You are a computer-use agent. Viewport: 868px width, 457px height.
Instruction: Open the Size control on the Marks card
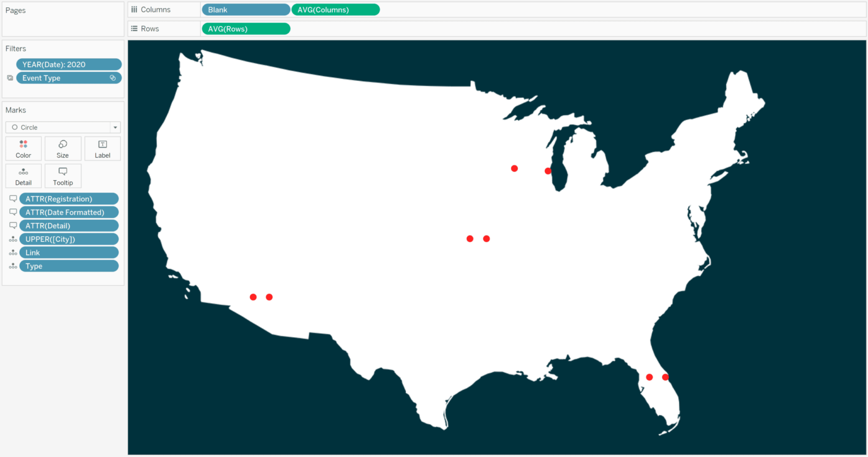click(63, 148)
